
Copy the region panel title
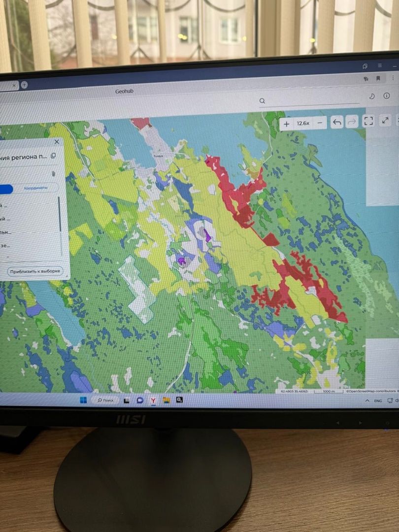(x=53, y=156)
